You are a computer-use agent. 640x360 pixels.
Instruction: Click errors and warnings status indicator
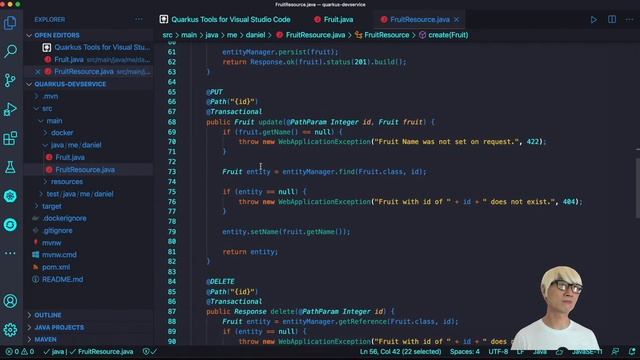[20, 351]
